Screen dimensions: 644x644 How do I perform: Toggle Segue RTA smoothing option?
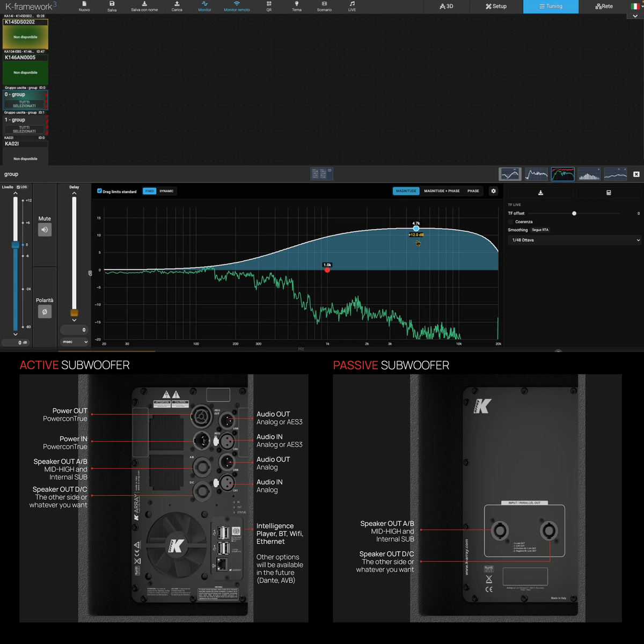point(540,230)
